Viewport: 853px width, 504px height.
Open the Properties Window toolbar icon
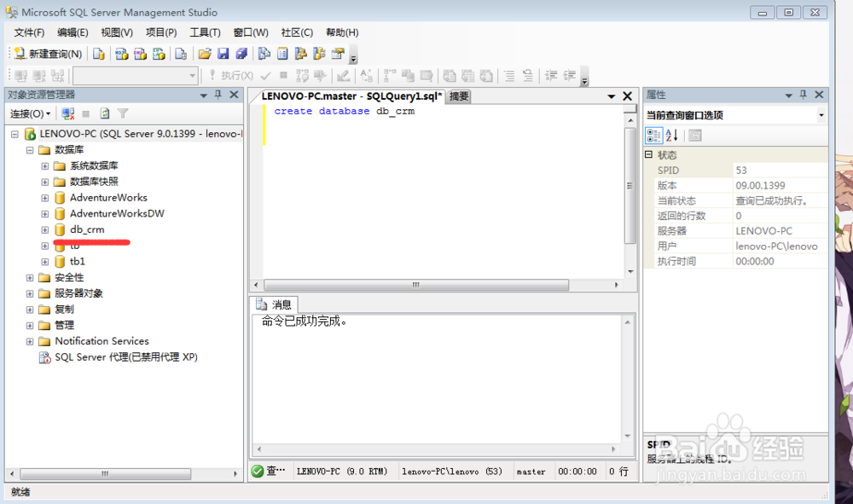pyautogui.click(x=338, y=53)
